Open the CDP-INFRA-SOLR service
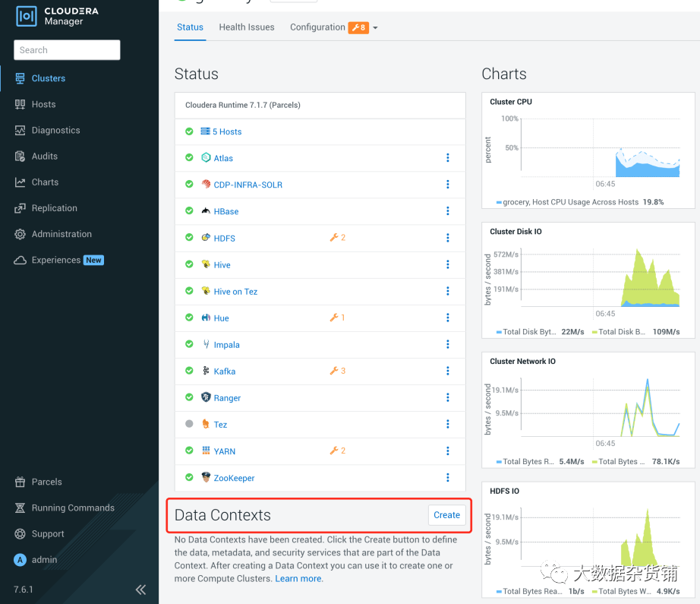The height and width of the screenshot is (604, 700). 248,185
